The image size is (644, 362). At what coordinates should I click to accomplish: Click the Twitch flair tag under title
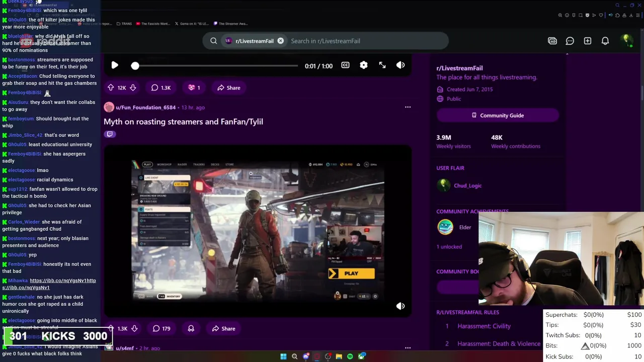tap(110, 134)
